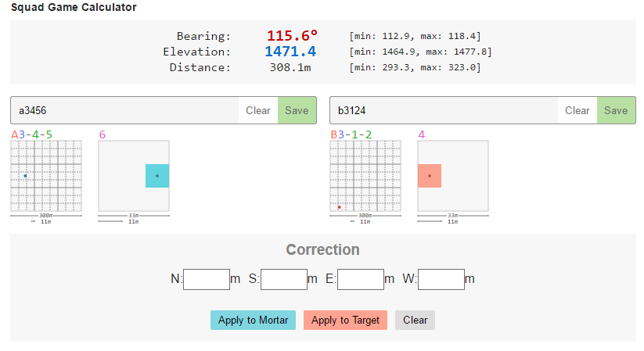The height and width of the screenshot is (351, 644).
Task: Click the red bearing value 115.6°
Action: coord(292,36)
